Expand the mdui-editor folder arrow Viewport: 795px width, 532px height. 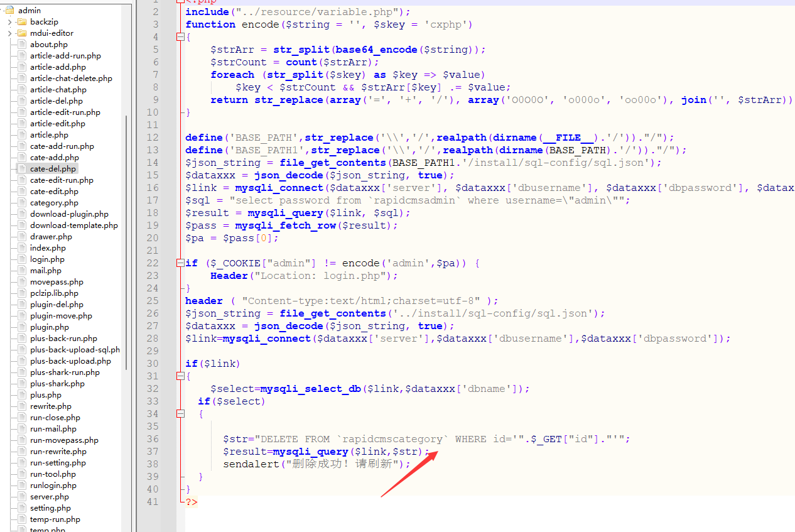pos(10,33)
